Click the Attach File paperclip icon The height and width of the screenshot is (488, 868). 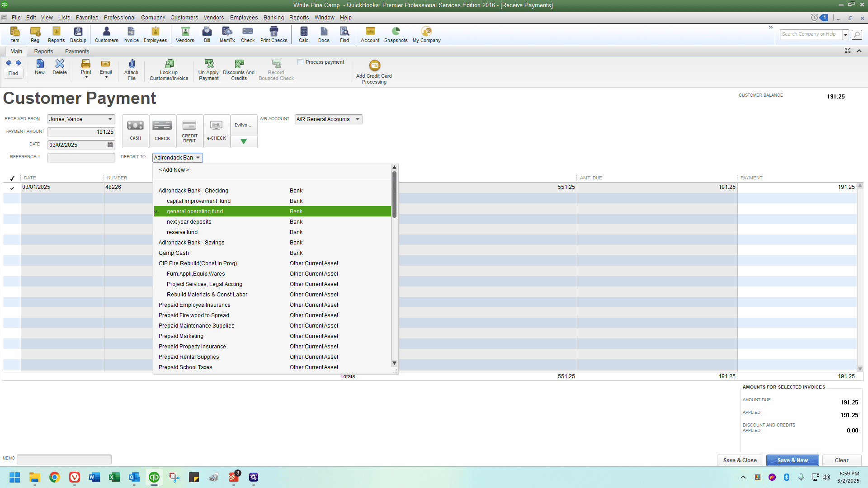pos(132,70)
